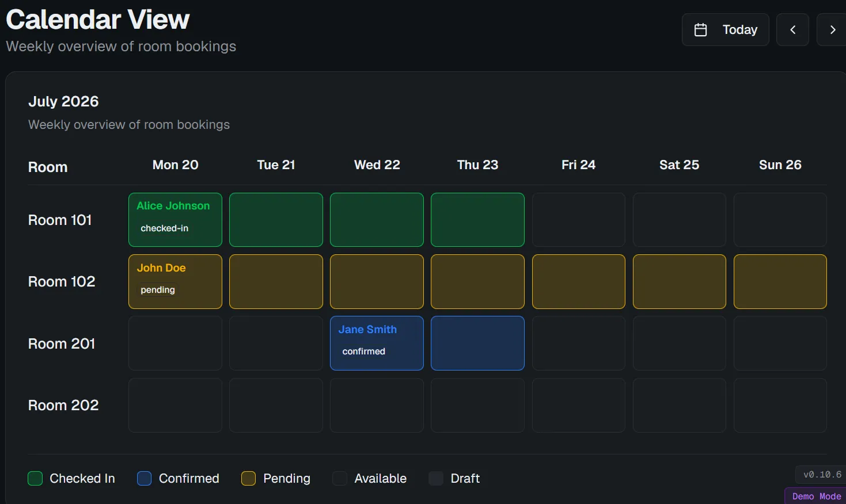Click the Wed 22 column header
The image size is (846, 504).
[x=377, y=165]
